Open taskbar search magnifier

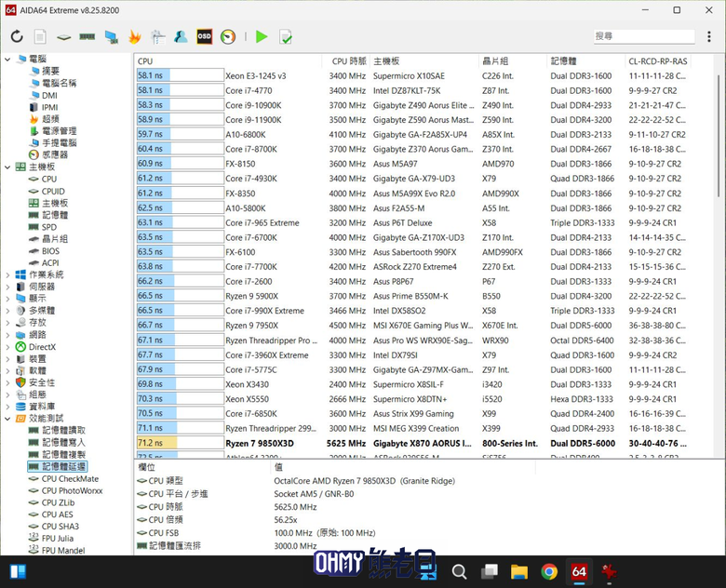[459, 572]
